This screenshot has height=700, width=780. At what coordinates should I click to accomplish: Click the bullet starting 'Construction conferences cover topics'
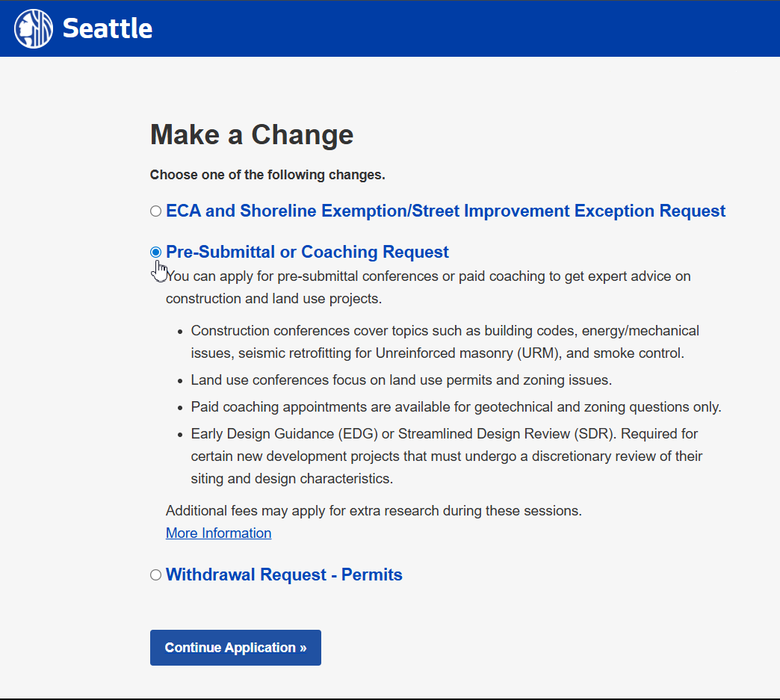(x=445, y=342)
